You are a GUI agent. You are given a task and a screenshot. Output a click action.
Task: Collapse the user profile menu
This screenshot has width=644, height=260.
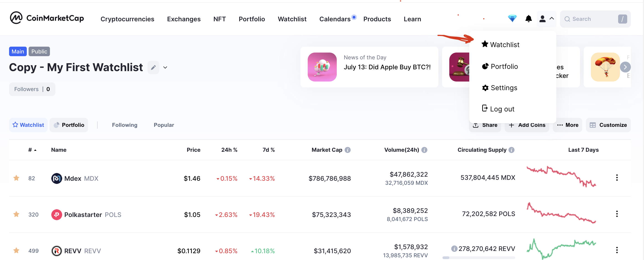click(x=546, y=19)
